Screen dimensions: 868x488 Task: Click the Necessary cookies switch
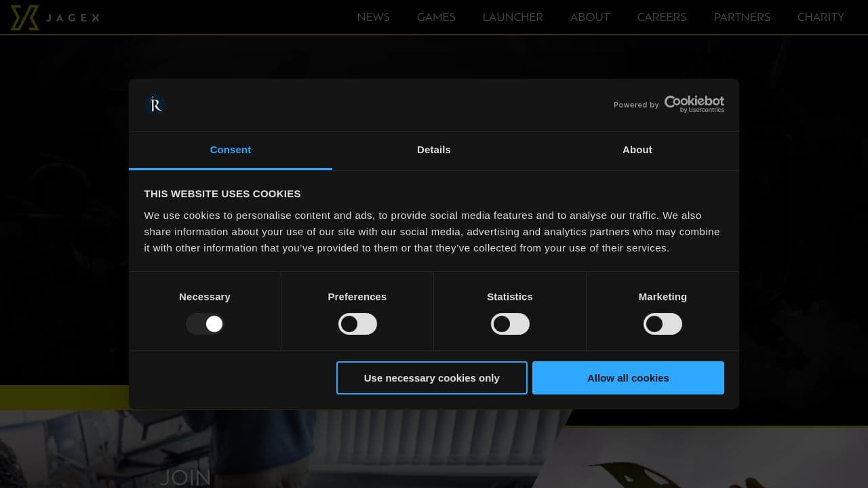coord(205,324)
